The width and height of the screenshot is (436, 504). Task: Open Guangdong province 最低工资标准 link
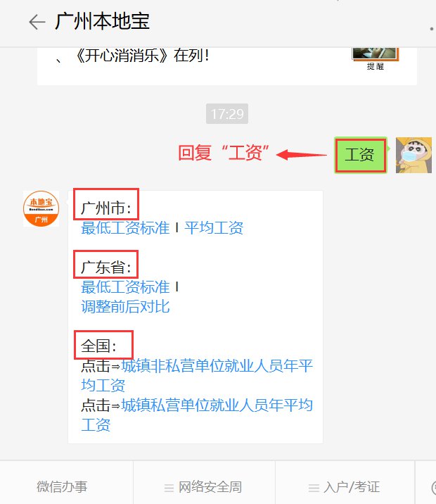point(125,287)
